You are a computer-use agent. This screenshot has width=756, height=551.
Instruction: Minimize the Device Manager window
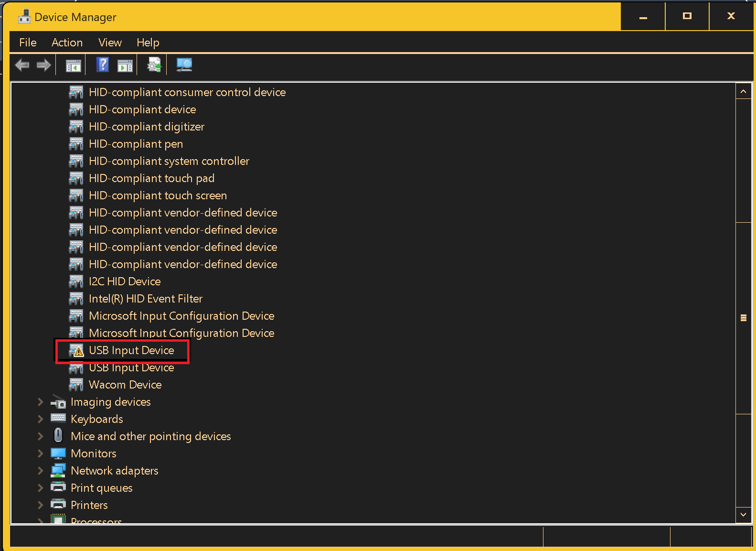(643, 16)
